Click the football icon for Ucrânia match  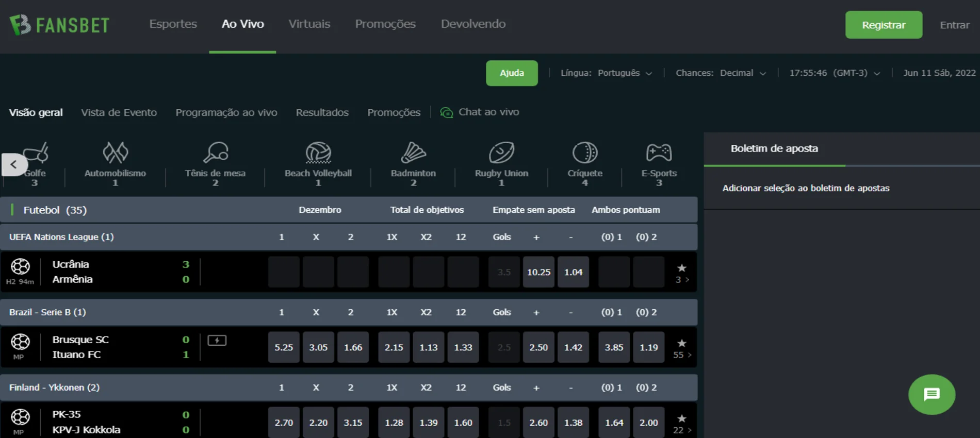point(20,266)
